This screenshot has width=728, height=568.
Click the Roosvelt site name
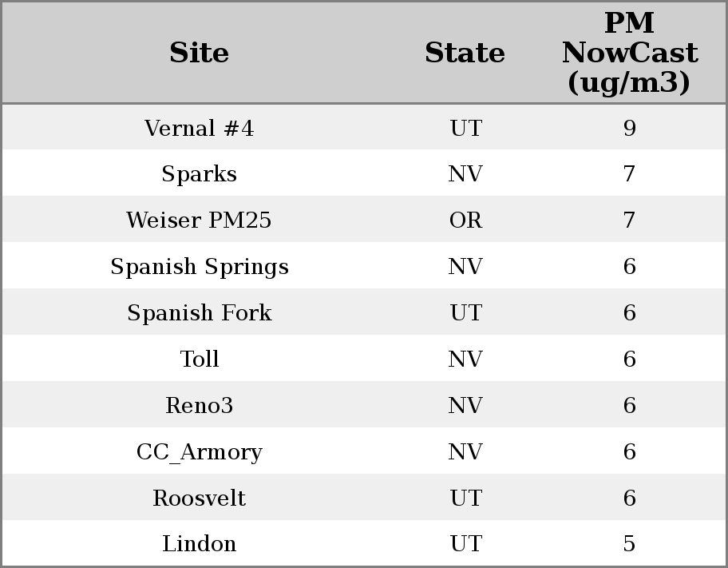pos(199,498)
